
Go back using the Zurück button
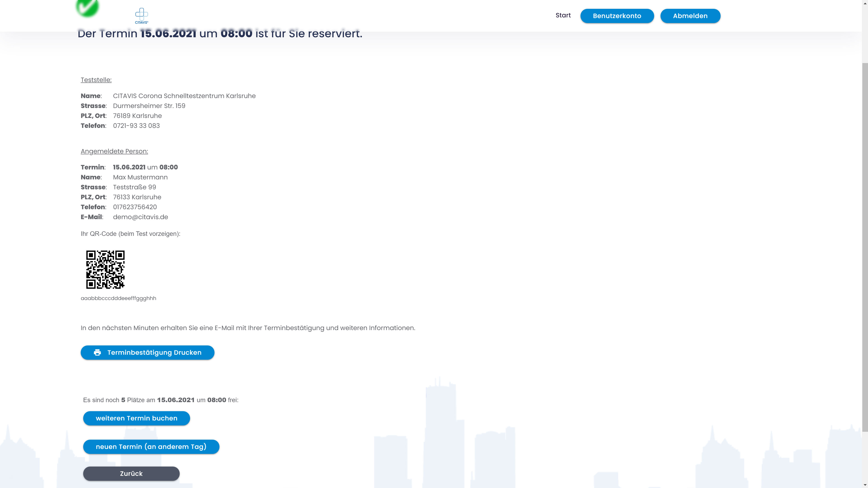click(x=131, y=474)
